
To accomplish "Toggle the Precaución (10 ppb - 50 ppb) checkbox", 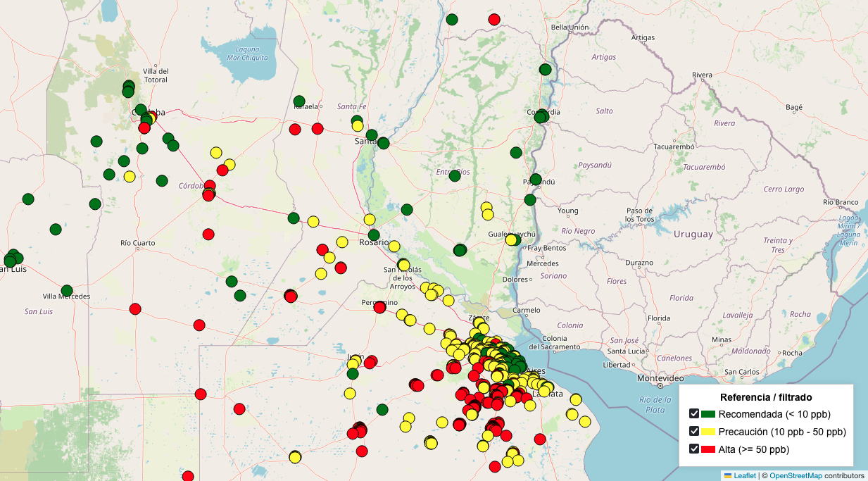I will click(x=694, y=432).
